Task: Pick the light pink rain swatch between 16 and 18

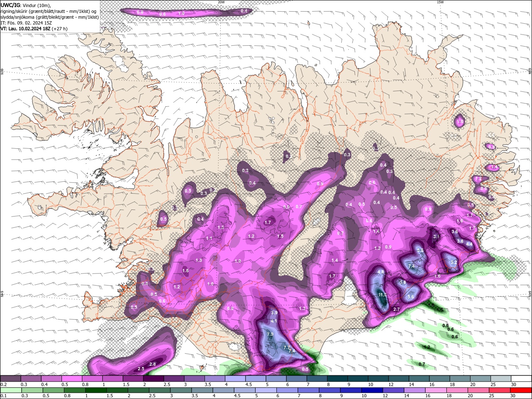Action: tap(436, 390)
